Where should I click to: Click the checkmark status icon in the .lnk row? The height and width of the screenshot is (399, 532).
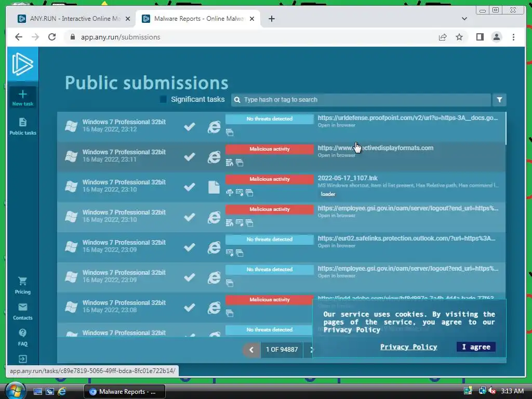point(189,187)
